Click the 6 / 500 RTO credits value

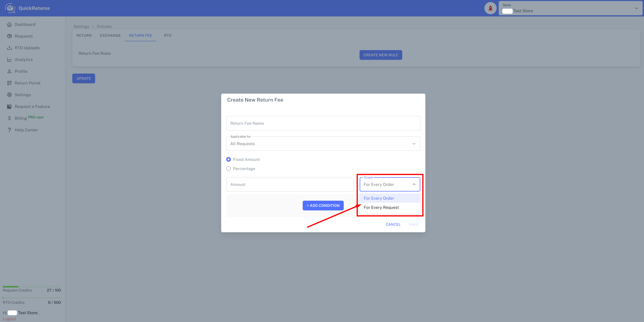coord(54,302)
